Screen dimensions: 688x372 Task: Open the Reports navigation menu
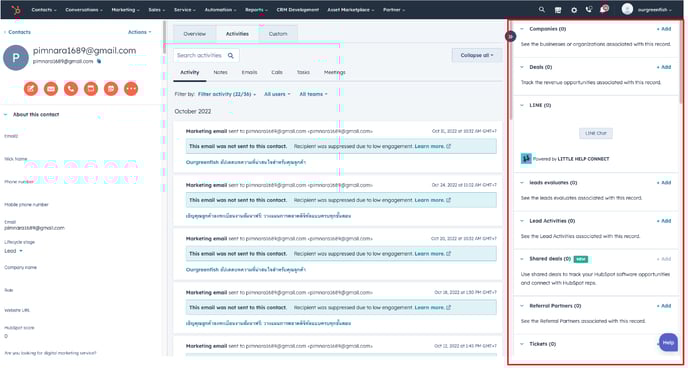tap(256, 10)
